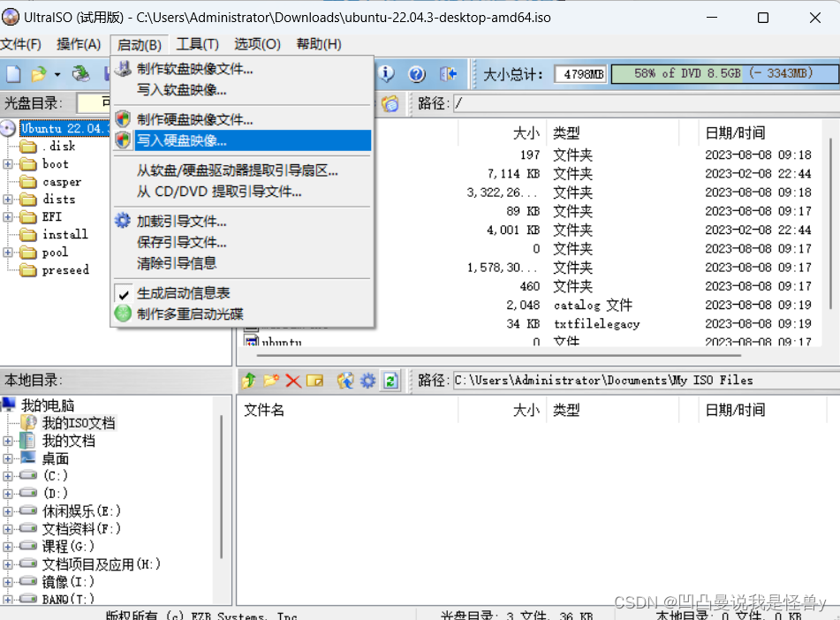The width and height of the screenshot is (840, 620).
Task: Click gear icon next to 加载引导文件
Action: coord(123,220)
